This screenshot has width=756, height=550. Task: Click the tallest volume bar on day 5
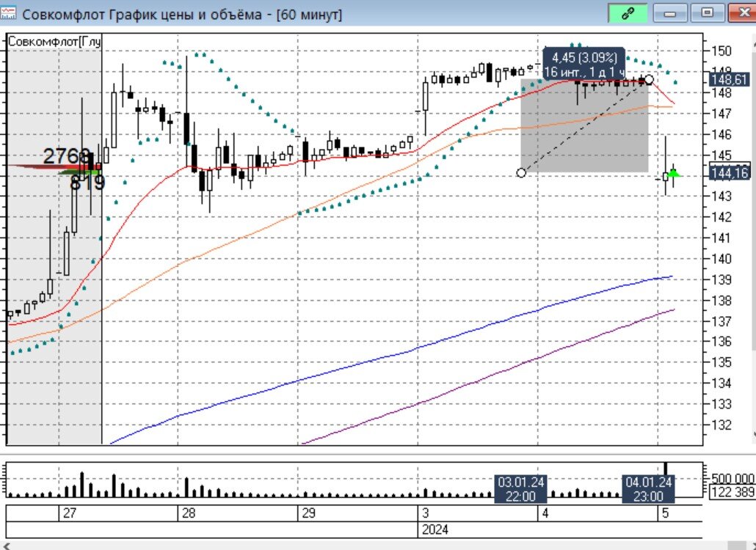point(666,469)
